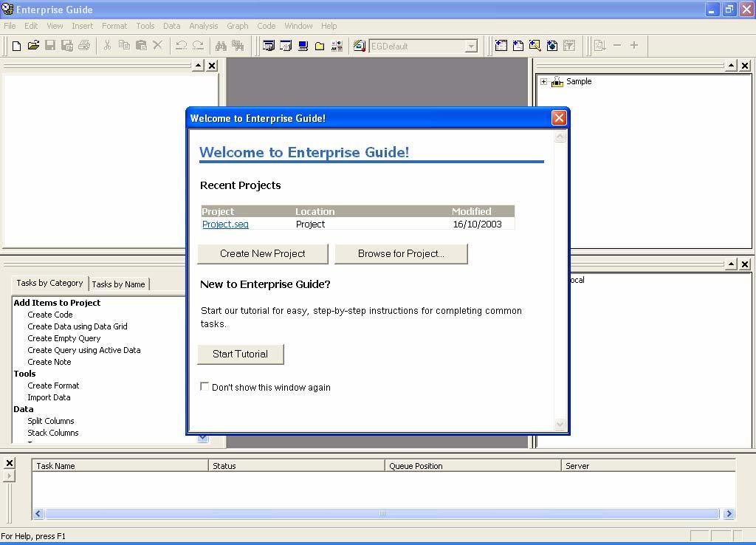
Task: Open the Tools menu
Action: 145,26
